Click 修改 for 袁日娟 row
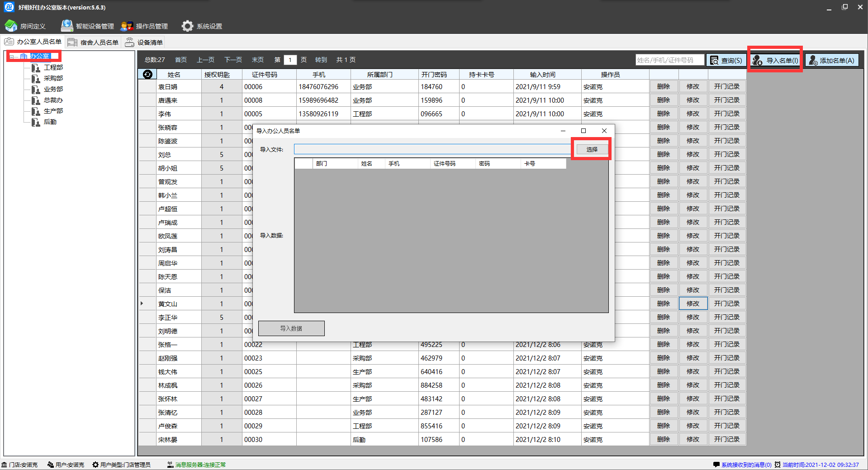Screen dimensions: 868x470 tap(693, 86)
